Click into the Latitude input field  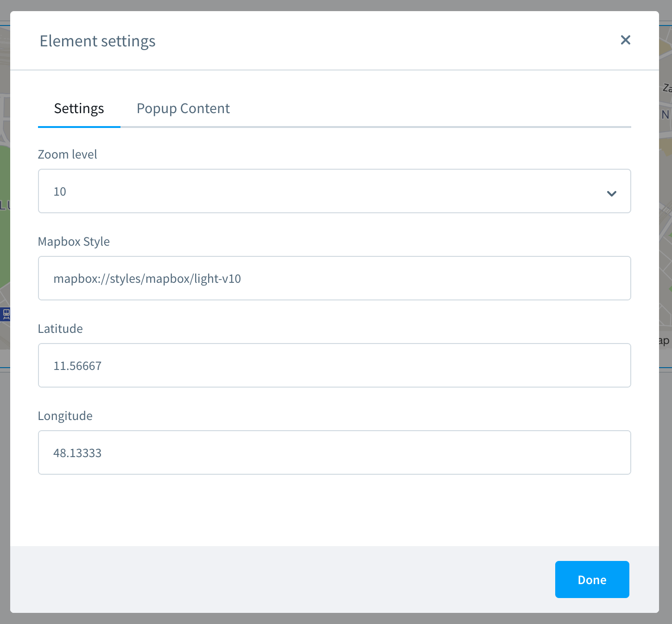334,365
